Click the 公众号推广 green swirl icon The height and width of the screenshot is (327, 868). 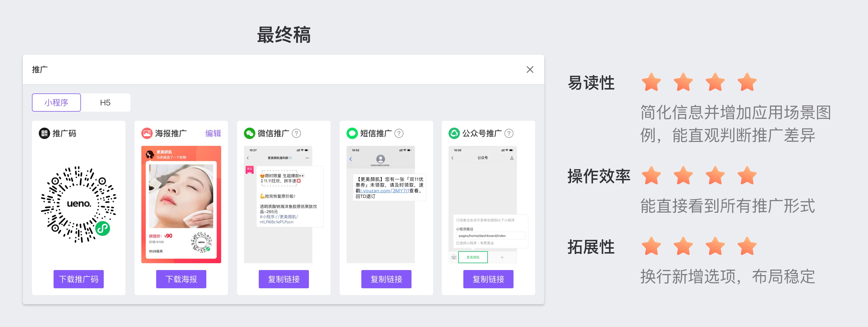point(454,133)
